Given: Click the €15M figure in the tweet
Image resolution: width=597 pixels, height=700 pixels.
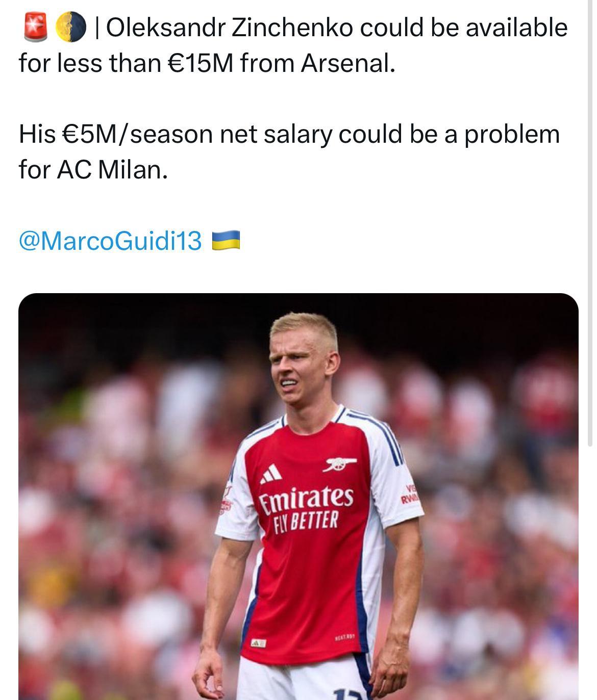Looking at the screenshot, I should click(200, 63).
